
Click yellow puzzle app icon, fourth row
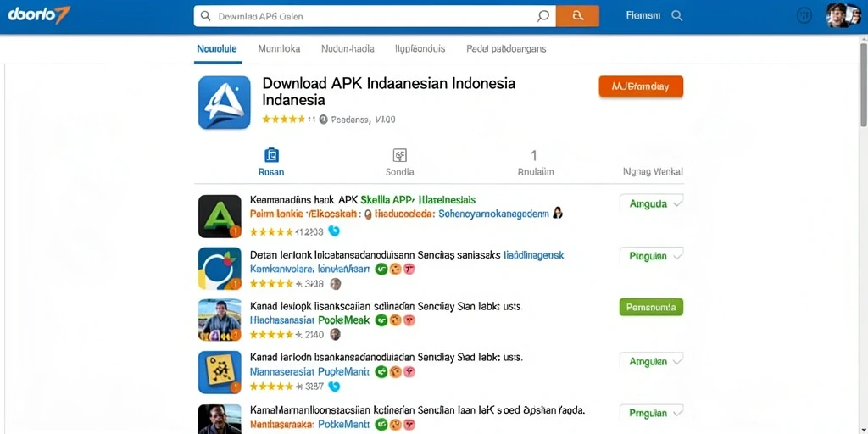pos(220,372)
